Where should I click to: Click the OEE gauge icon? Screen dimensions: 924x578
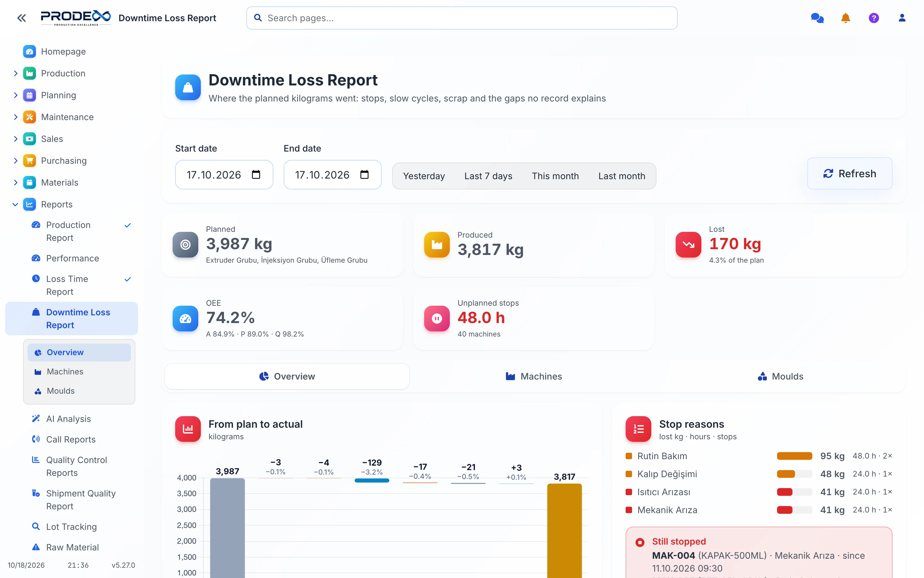click(x=185, y=319)
